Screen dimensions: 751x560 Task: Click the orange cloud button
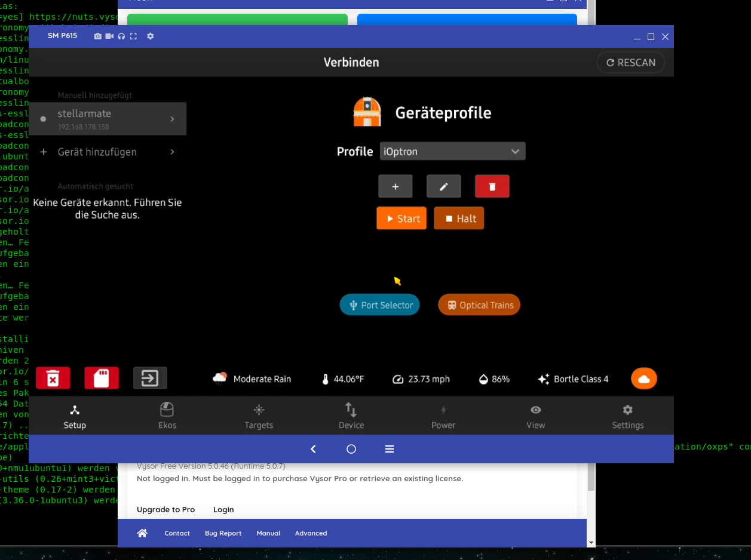pos(644,379)
